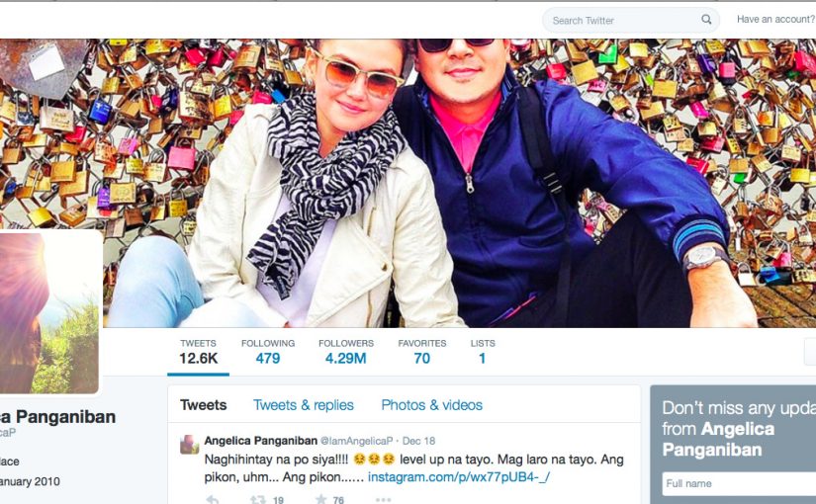Screen dimensions: 816x504
Task: Open the instagram.com link in tweet
Action: pyautogui.click(x=459, y=477)
